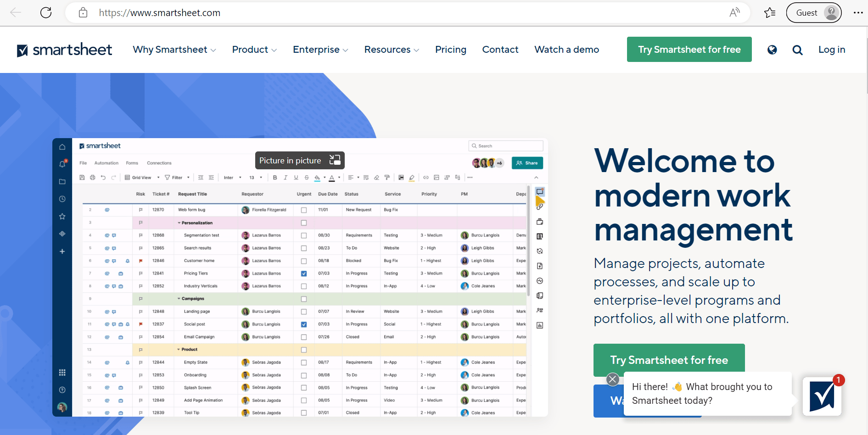Image resolution: width=868 pixels, height=435 pixels.
Task: Expand the Resources nav dropdown
Action: 392,50
